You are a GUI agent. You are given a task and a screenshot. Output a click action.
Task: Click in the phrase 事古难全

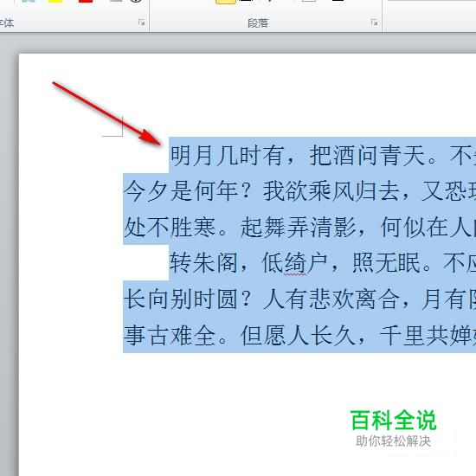click(x=170, y=336)
